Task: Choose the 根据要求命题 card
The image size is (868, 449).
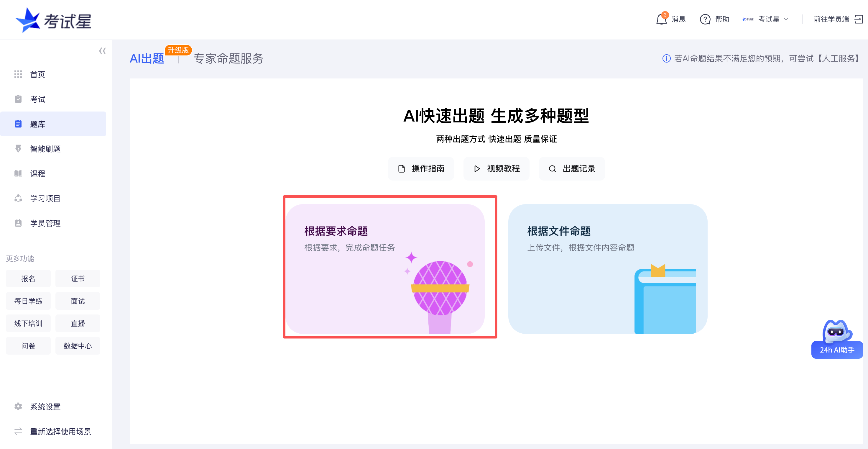Action: pyautogui.click(x=385, y=269)
